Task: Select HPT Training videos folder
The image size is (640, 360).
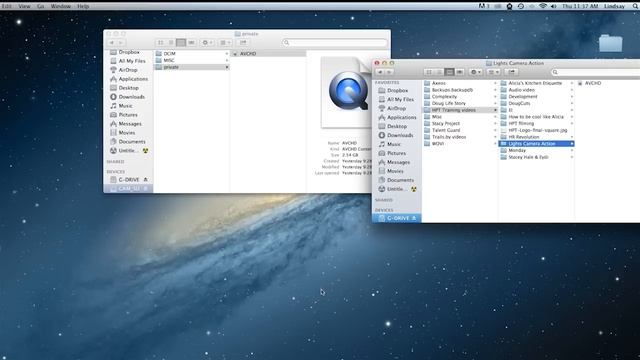Action: tap(460, 110)
